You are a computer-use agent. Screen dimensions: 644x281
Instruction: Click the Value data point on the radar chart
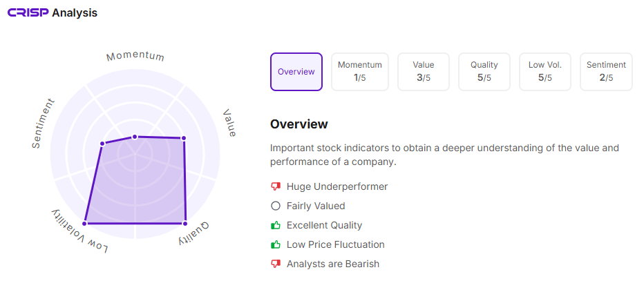click(184, 139)
